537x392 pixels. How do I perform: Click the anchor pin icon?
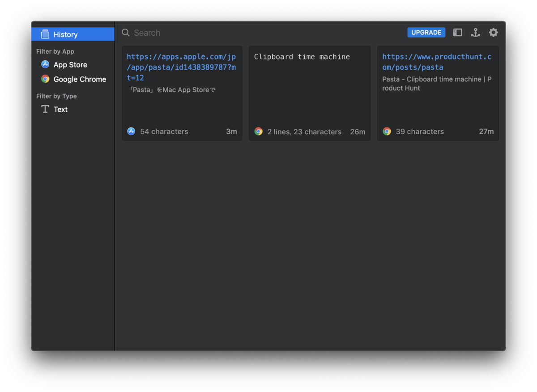(475, 32)
